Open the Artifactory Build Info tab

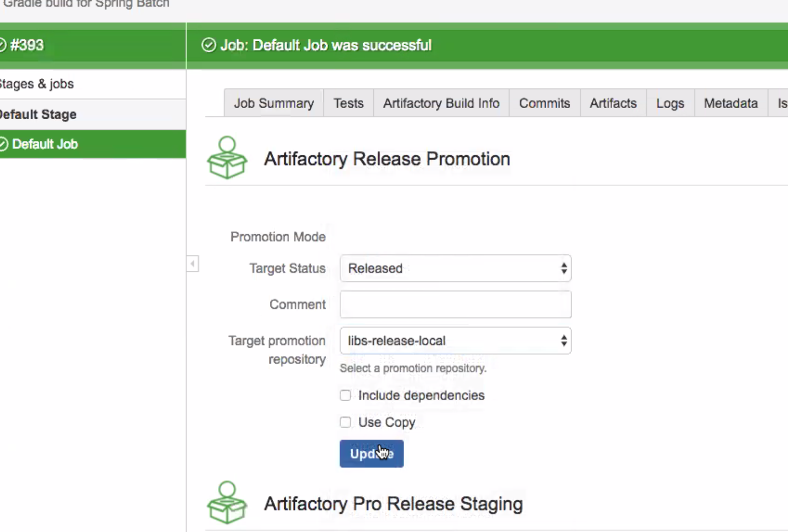click(441, 103)
